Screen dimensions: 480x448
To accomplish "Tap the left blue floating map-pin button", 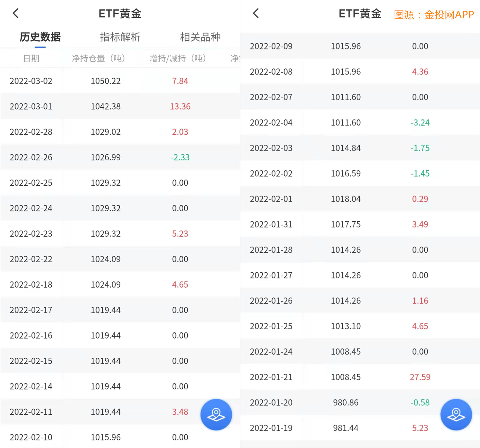I will 216,415.
